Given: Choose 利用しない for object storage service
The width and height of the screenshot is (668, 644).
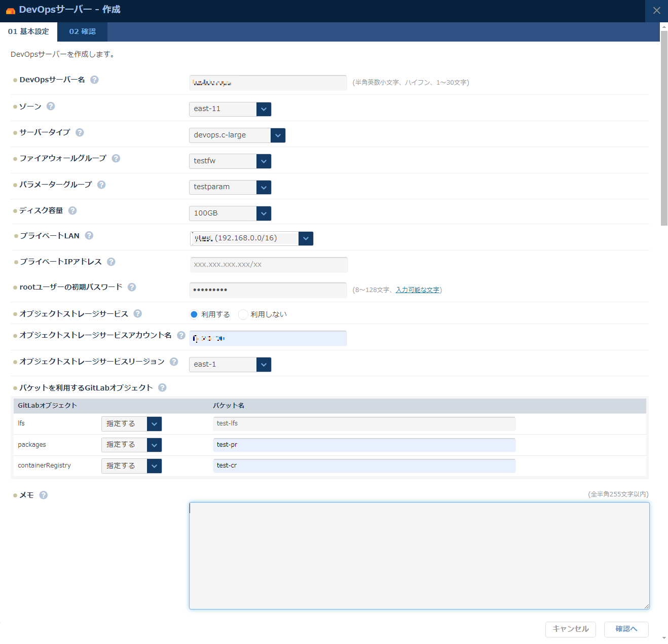Looking at the screenshot, I should tap(243, 314).
